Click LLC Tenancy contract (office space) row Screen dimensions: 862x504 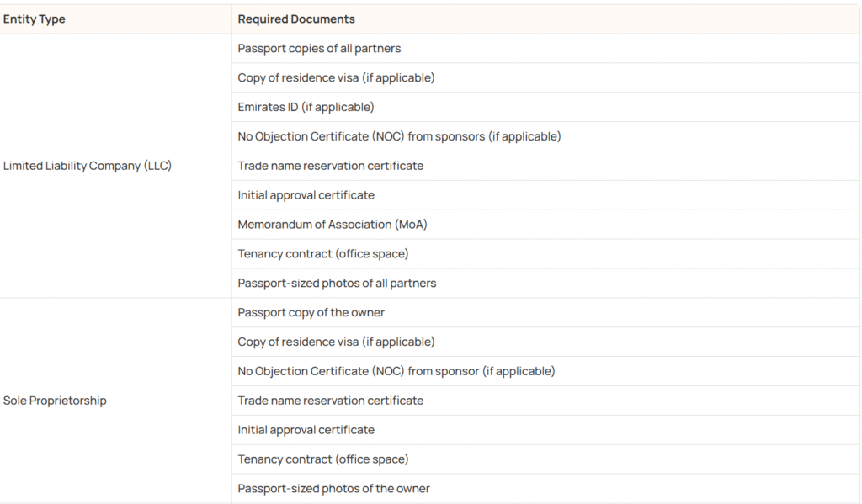point(545,254)
